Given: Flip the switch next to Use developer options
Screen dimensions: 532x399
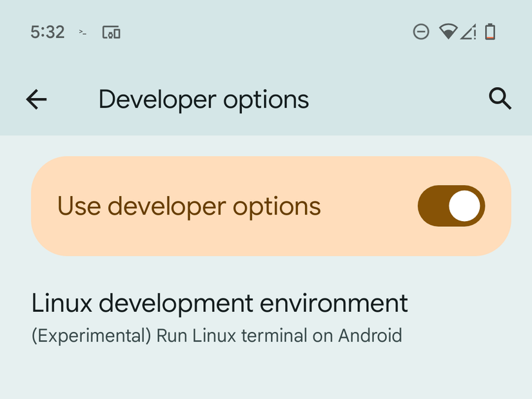Looking at the screenshot, I should point(451,206).
